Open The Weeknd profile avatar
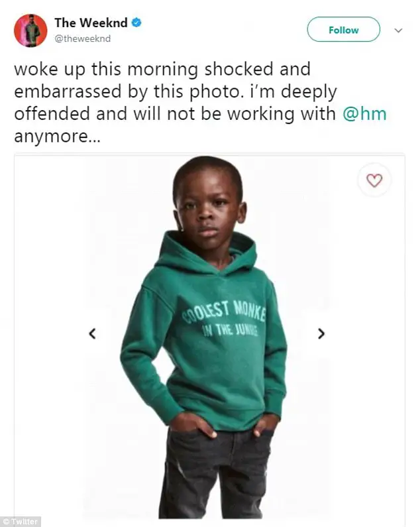Viewport: 420px width, 527px height. 30,30
